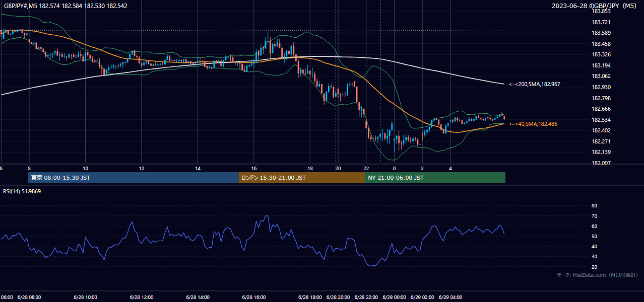Click the dashed blue vertical marker after hour 22
The height and width of the screenshot is (302, 644).
tap(380, 81)
